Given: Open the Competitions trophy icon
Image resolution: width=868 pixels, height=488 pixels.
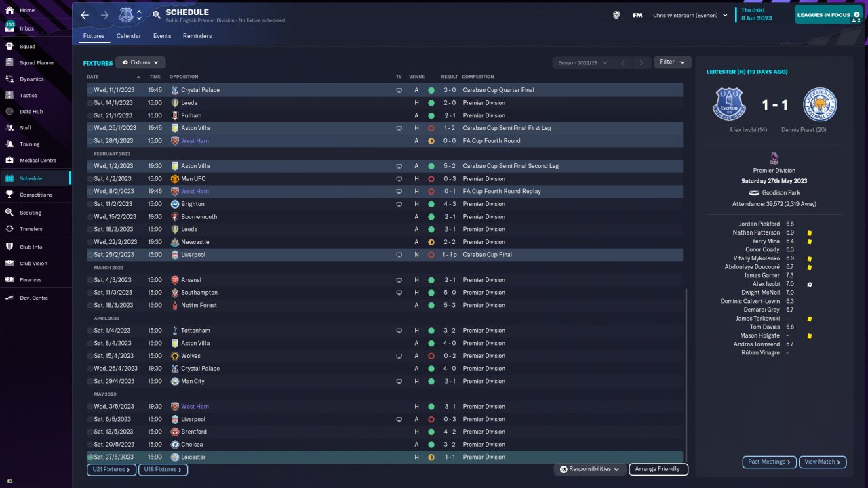Looking at the screenshot, I should click(9, 195).
